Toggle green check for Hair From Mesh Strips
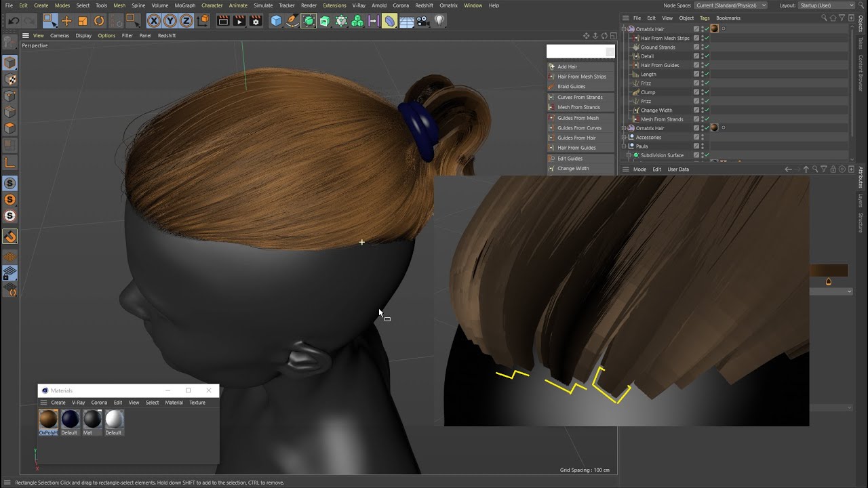Viewport: 868px width, 488px height. [706, 38]
